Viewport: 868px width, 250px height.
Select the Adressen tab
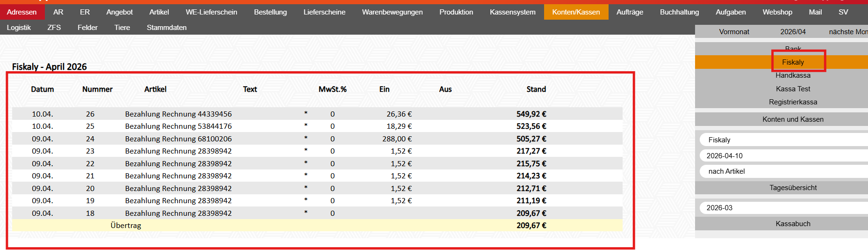coord(22,12)
